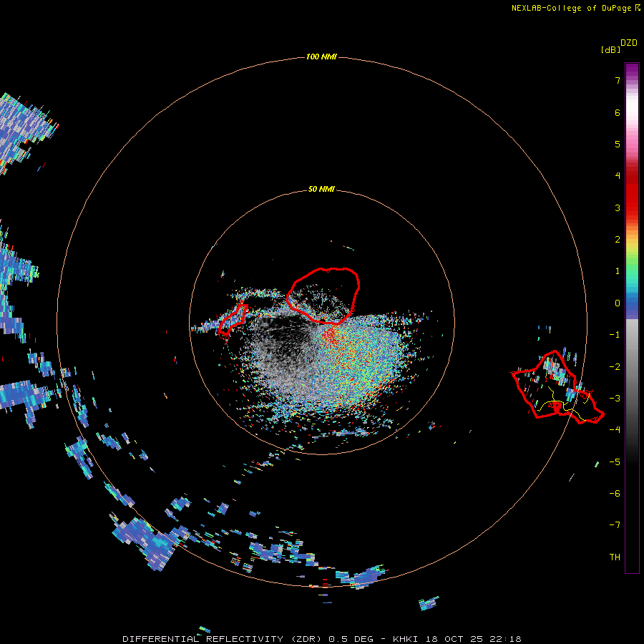Click the 6 value on color scale
The image size is (644, 644).
coord(618,112)
